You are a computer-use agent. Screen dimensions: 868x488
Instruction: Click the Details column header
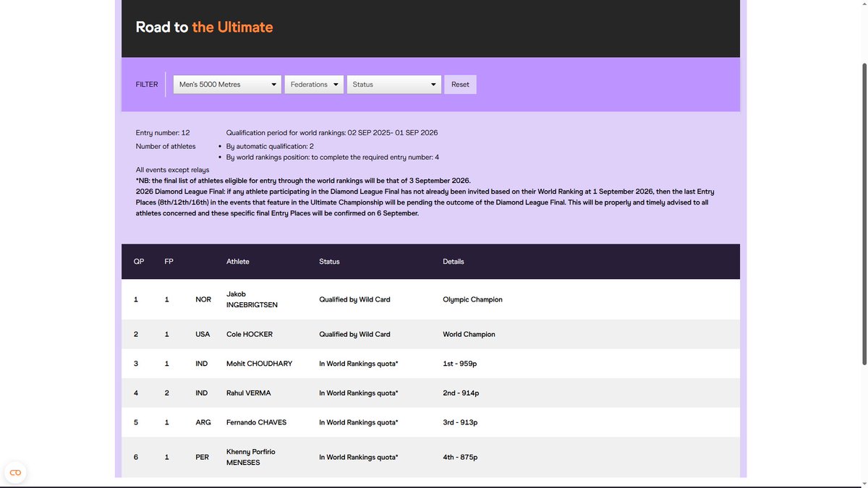click(454, 262)
